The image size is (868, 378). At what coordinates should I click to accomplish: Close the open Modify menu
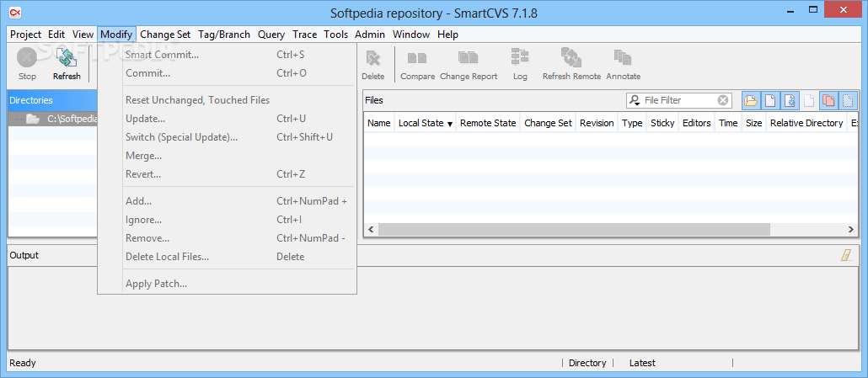(x=116, y=35)
